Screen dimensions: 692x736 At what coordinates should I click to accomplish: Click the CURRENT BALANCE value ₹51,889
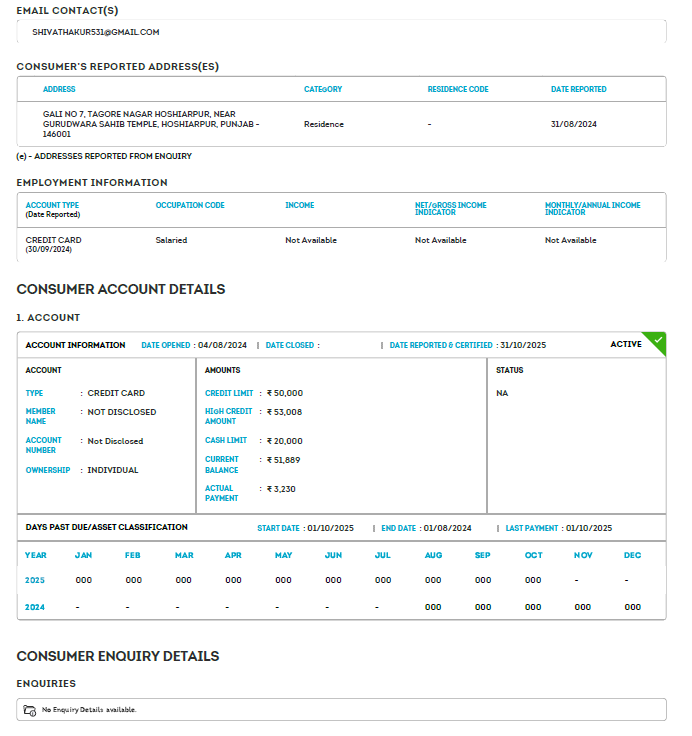pos(283,460)
